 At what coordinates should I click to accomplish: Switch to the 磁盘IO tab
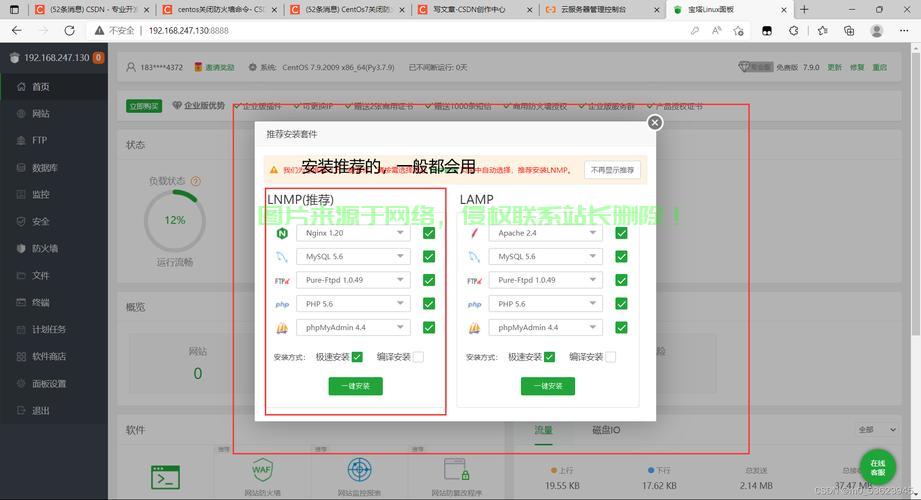click(x=606, y=430)
